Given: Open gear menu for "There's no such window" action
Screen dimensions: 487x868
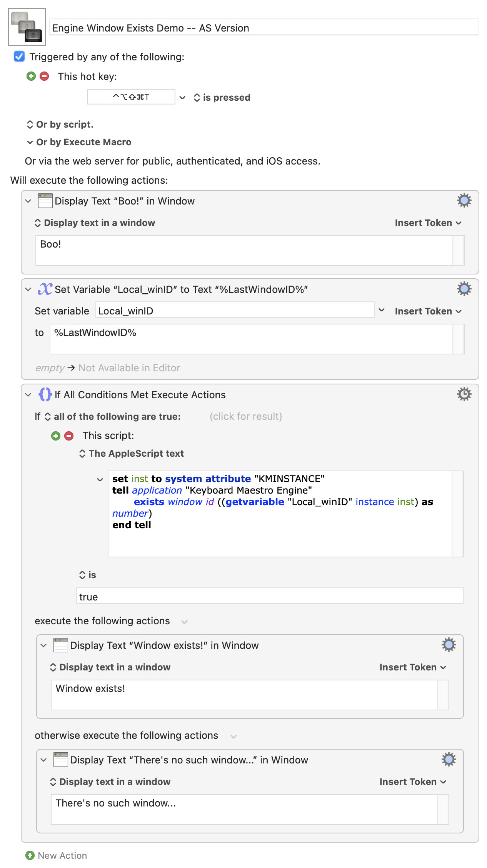Looking at the screenshot, I should coord(449,759).
